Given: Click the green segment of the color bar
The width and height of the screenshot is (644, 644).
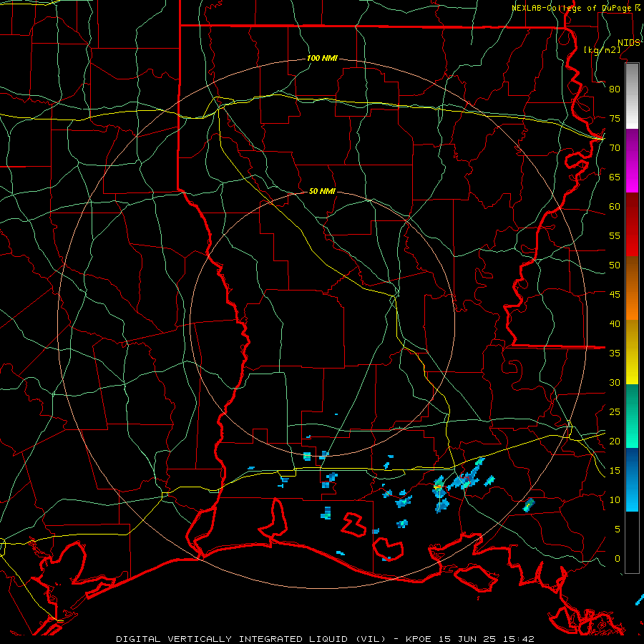Looking at the screenshot, I should coord(632,416).
